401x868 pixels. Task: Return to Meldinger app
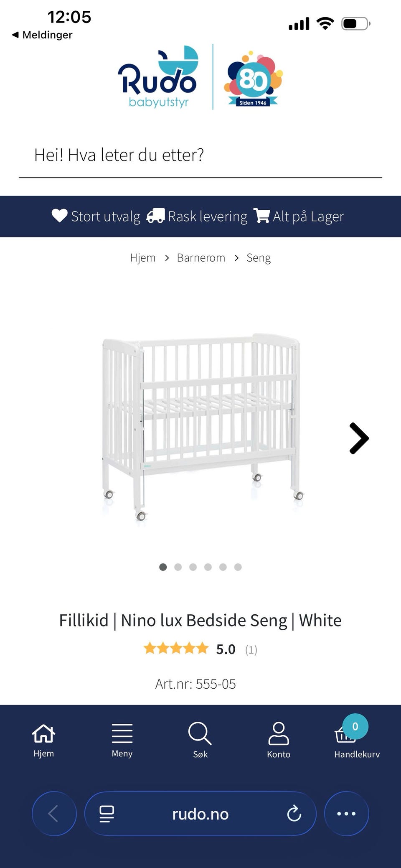tap(42, 35)
